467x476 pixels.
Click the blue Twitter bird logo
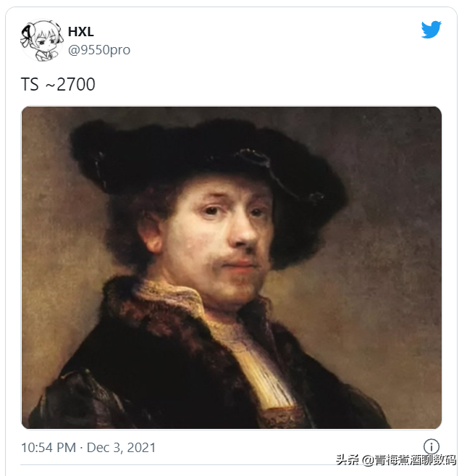(432, 30)
